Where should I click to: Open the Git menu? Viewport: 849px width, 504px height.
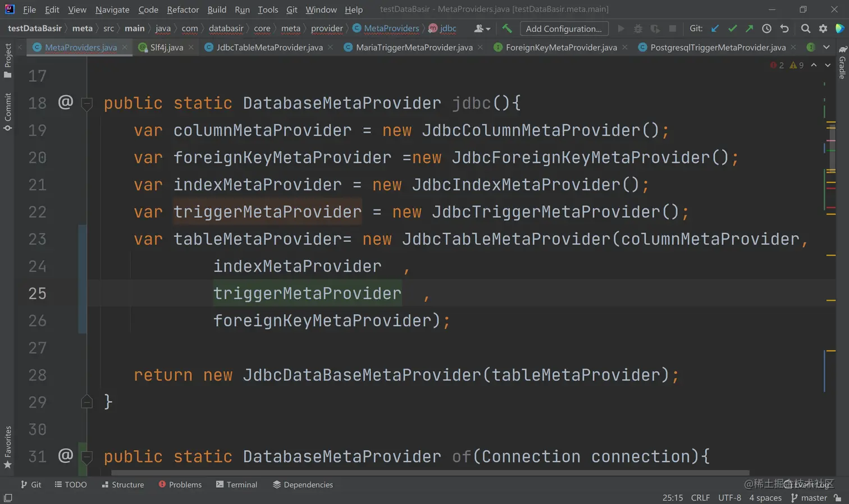click(x=292, y=10)
